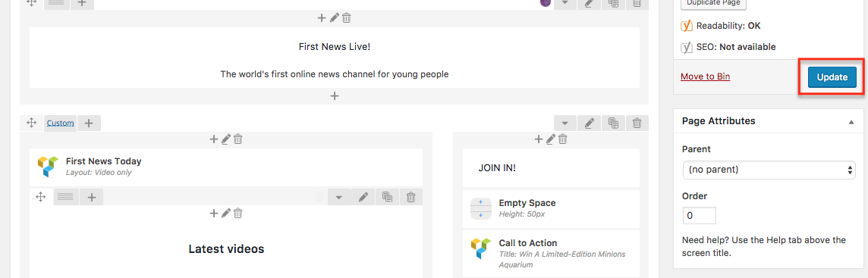Edit column above First News Today
This screenshot has height=278, width=868.
(226, 139)
